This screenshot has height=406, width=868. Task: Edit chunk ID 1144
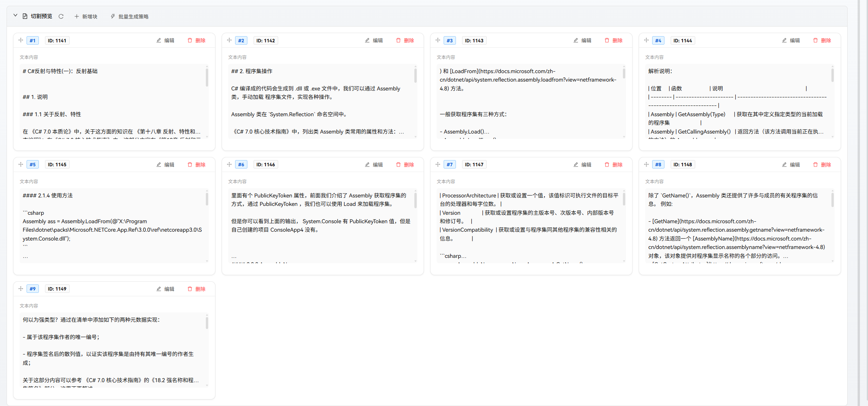coord(791,40)
